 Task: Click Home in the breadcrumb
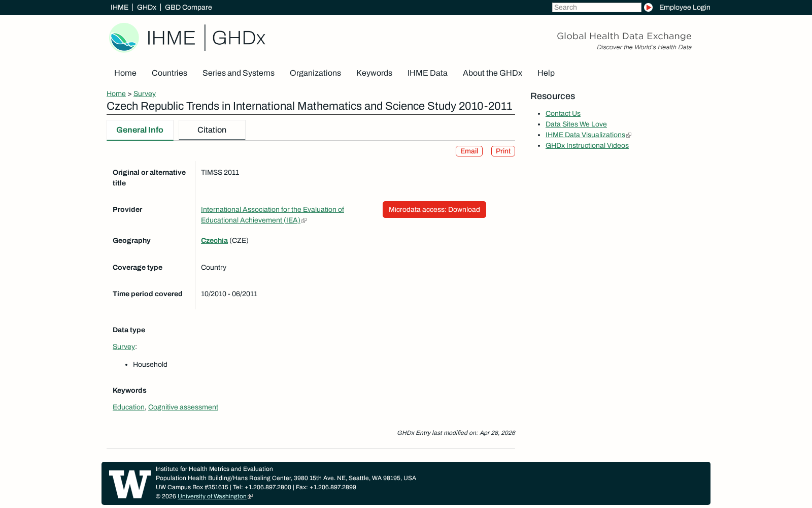tap(116, 93)
